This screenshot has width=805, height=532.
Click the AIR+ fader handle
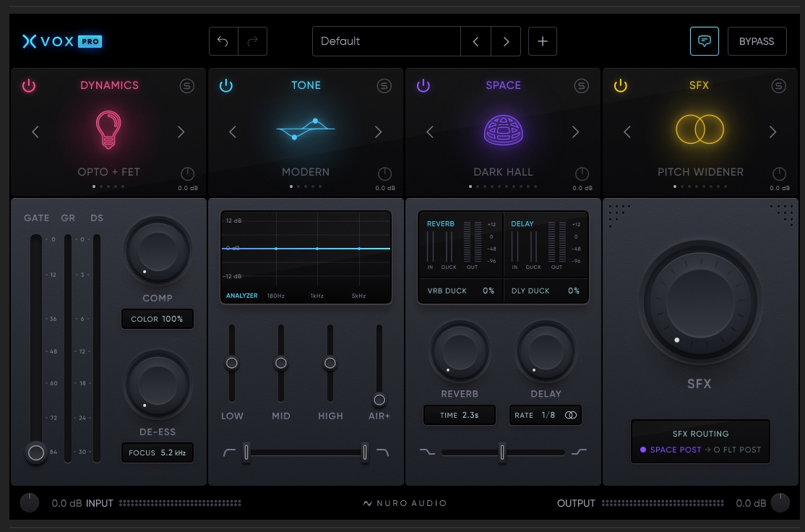[379, 400]
